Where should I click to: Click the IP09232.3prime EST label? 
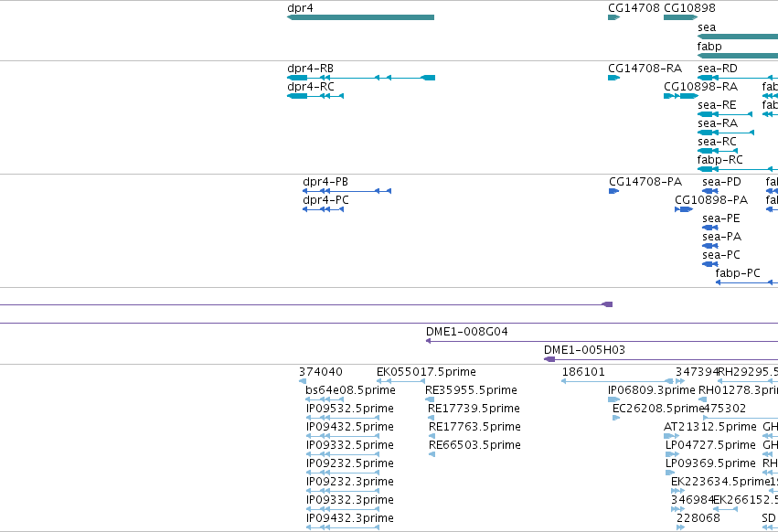[350, 482]
